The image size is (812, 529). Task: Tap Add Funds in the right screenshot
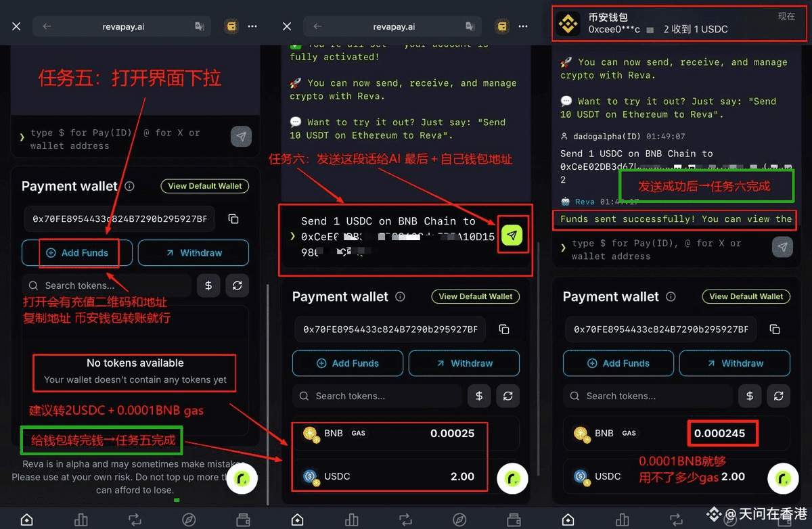618,363
